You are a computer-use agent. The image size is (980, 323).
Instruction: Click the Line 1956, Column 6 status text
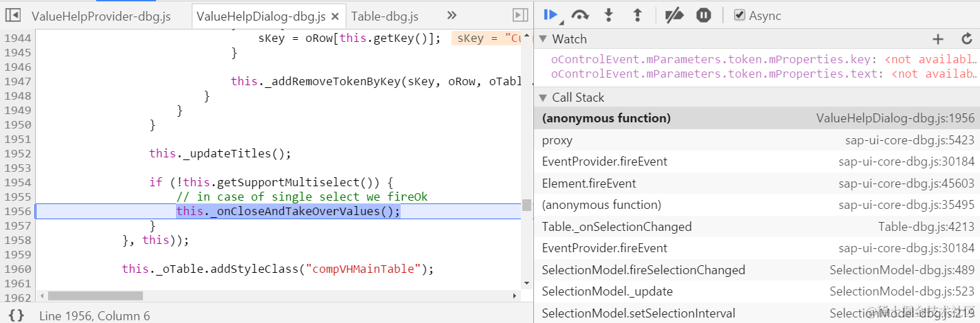pos(95,315)
